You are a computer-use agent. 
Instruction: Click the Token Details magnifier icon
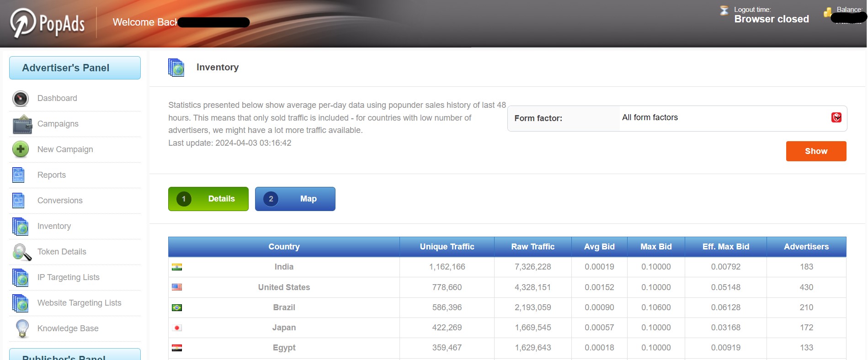pyautogui.click(x=22, y=252)
